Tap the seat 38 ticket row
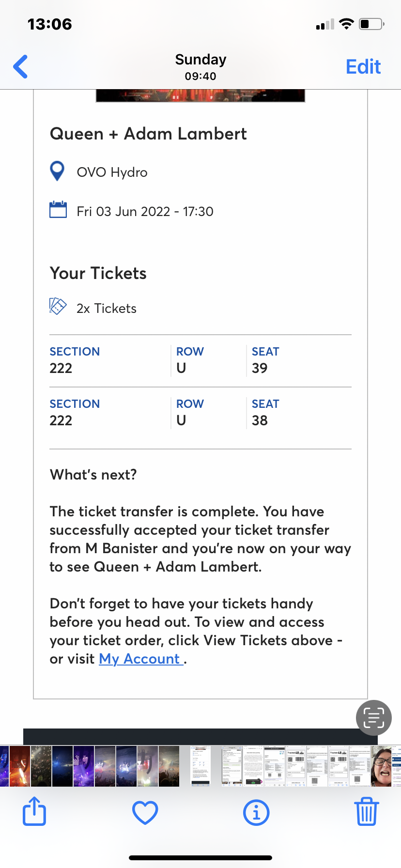 (x=200, y=413)
